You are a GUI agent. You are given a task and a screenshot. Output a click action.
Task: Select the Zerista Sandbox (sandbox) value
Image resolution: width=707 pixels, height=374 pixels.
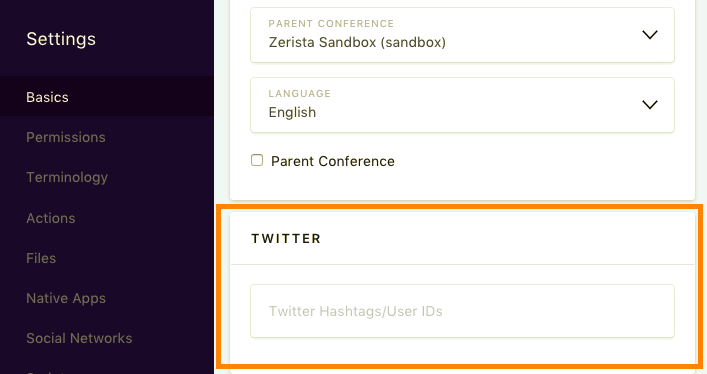click(x=357, y=42)
